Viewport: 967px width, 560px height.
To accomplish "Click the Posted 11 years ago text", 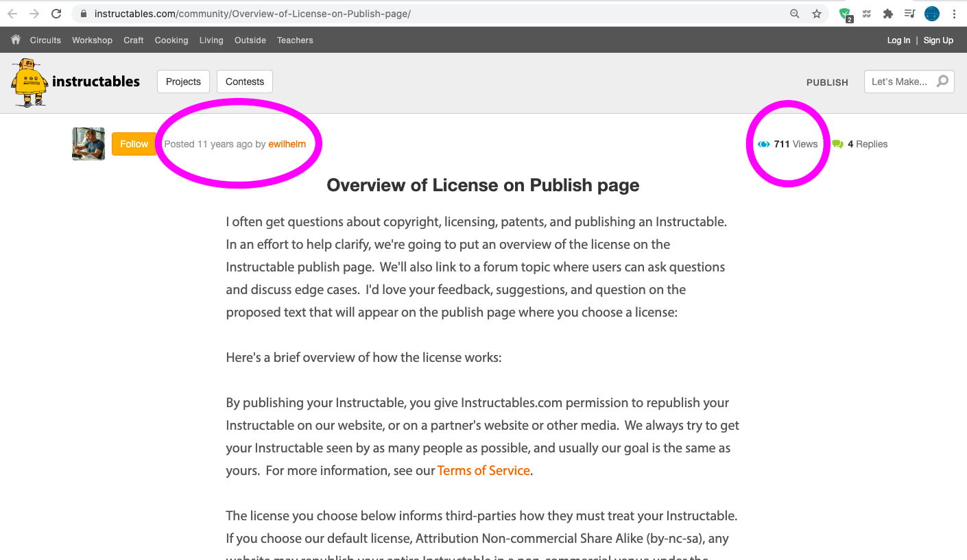I will (208, 144).
